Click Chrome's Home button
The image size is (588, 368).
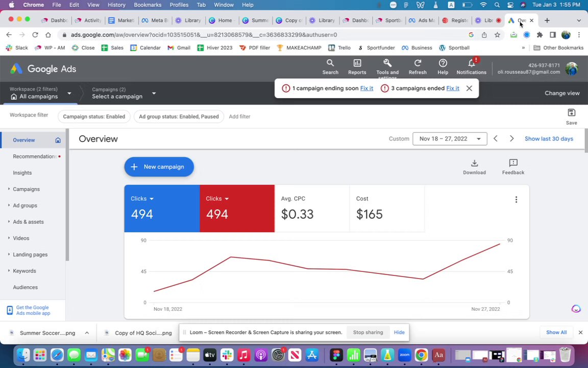click(48, 35)
